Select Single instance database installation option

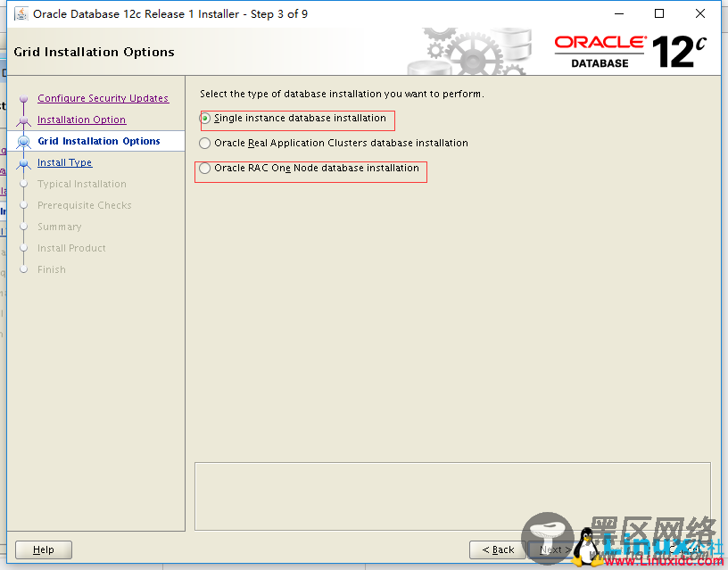click(x=294, y=119)
